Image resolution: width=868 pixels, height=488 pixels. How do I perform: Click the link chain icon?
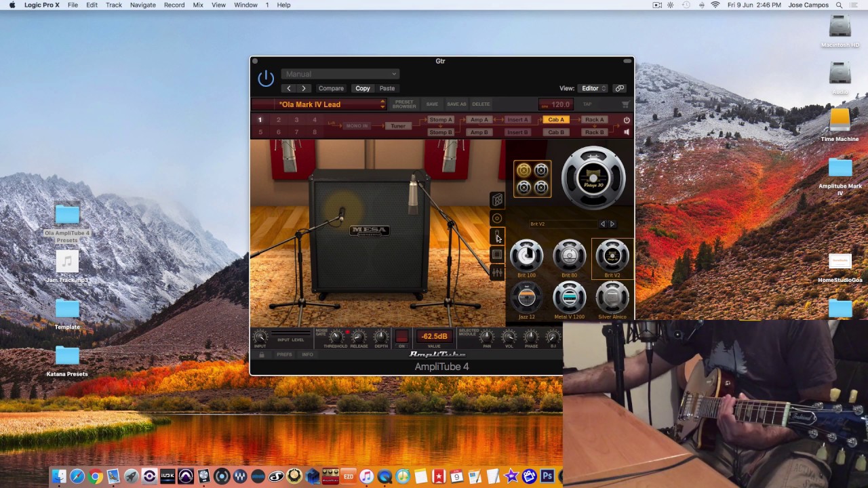pyautogui.click(x=620, y=88)
